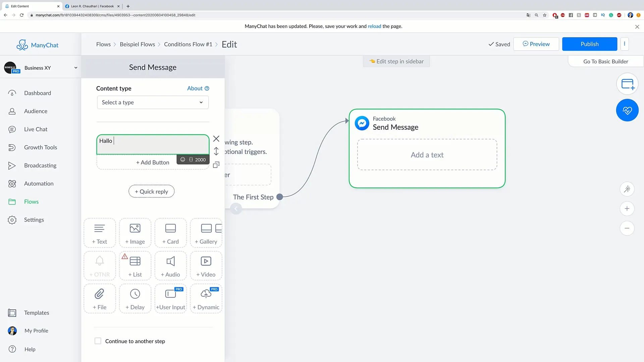
Task: Open Growth Tools
Action: 41,147
